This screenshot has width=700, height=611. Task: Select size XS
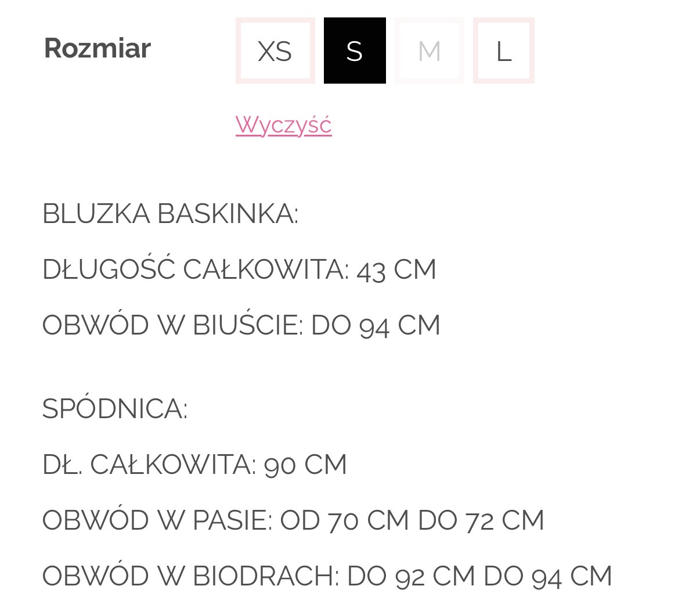[x=275, y=51]
